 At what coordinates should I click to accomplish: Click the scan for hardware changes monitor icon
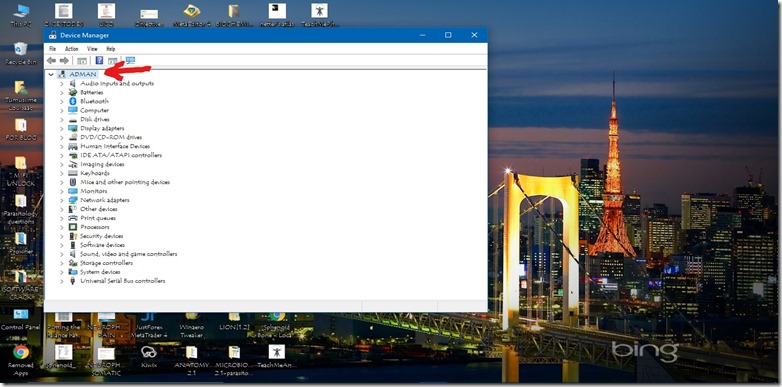pyautogui.click(x=130, y=60)
